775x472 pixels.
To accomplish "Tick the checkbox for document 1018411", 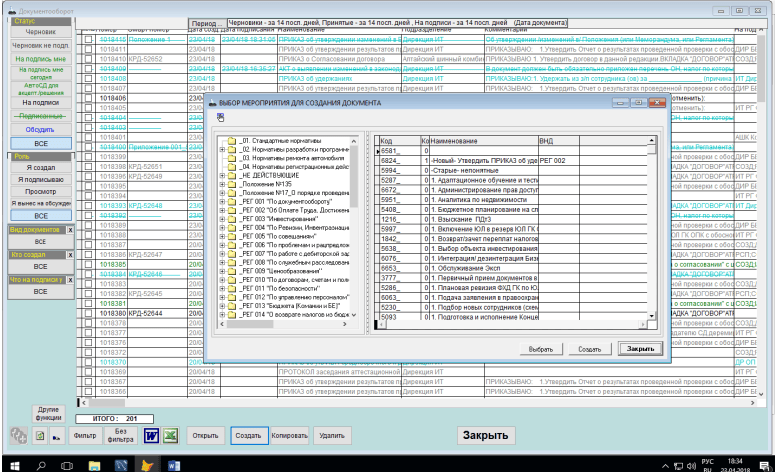I will (88, 49).
